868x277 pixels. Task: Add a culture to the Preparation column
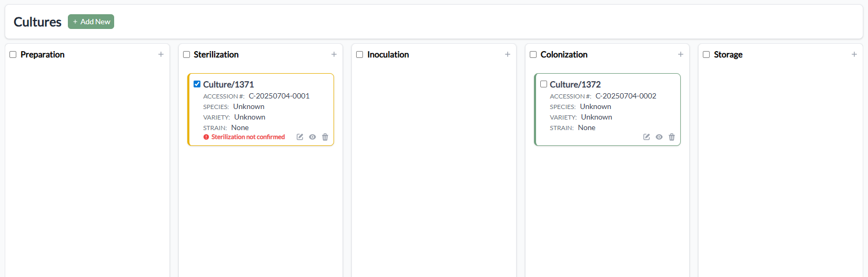161,54
